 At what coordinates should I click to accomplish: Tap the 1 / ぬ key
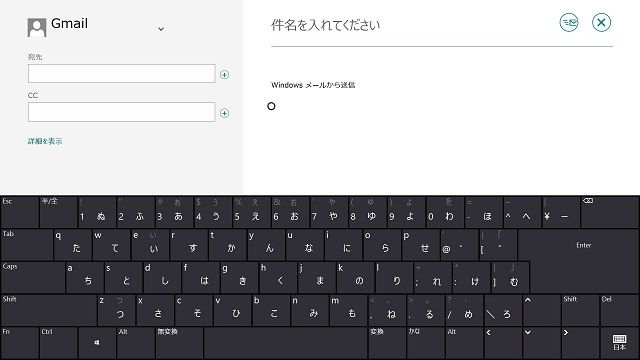click(97, 212)
